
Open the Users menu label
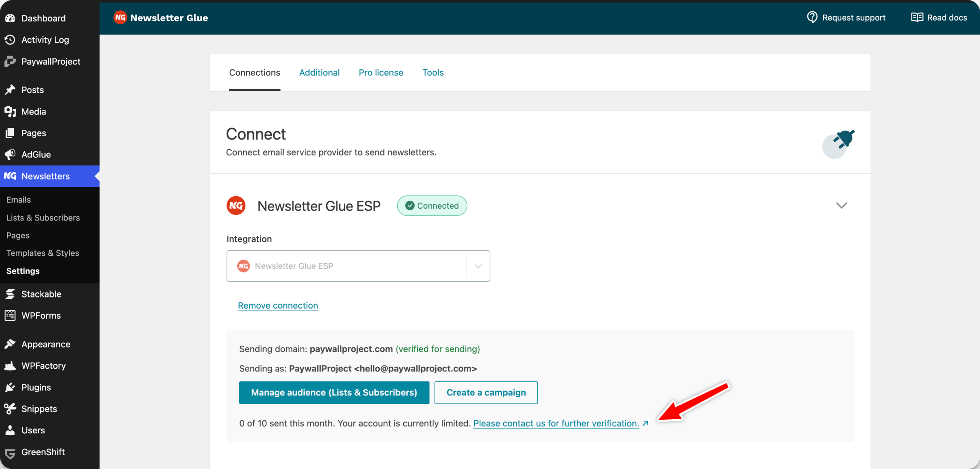click(x=33, y=430)
